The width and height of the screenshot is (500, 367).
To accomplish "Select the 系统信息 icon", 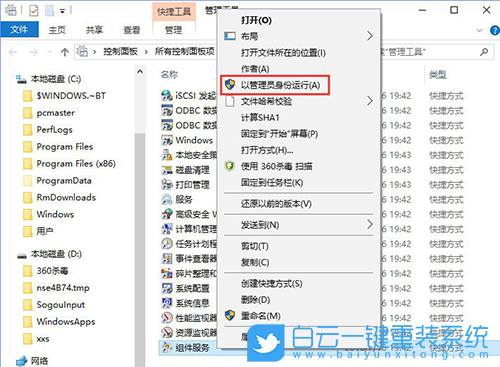I will coord(167,303).
